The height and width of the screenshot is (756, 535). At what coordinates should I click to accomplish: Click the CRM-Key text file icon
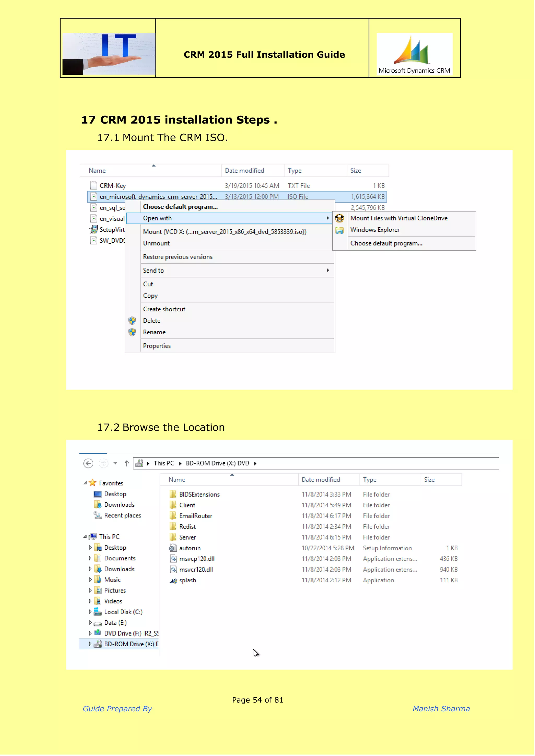coord(94,186)
